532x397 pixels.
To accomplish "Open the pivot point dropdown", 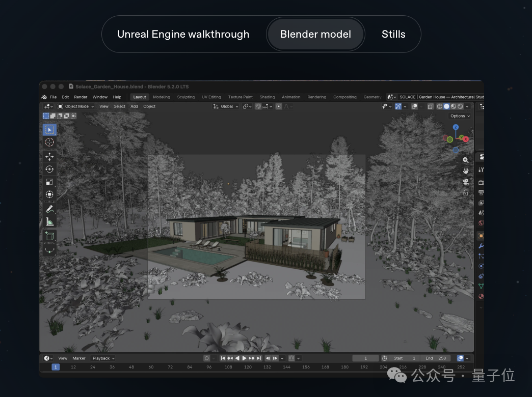I will (247, 106).
